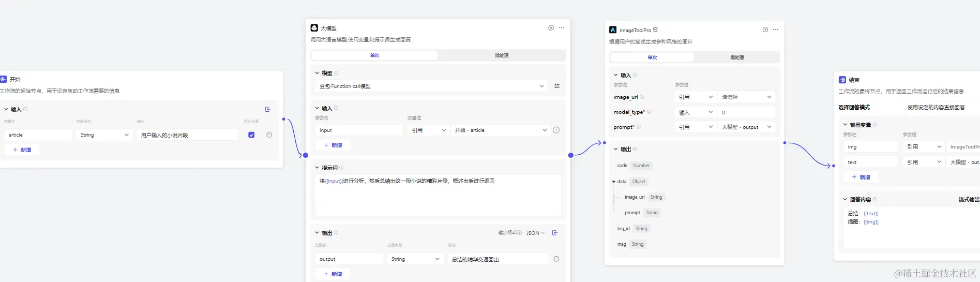Collapse the 输出变量 section in 结束 node
Viewport: 980px width, 282px height.
845,125
